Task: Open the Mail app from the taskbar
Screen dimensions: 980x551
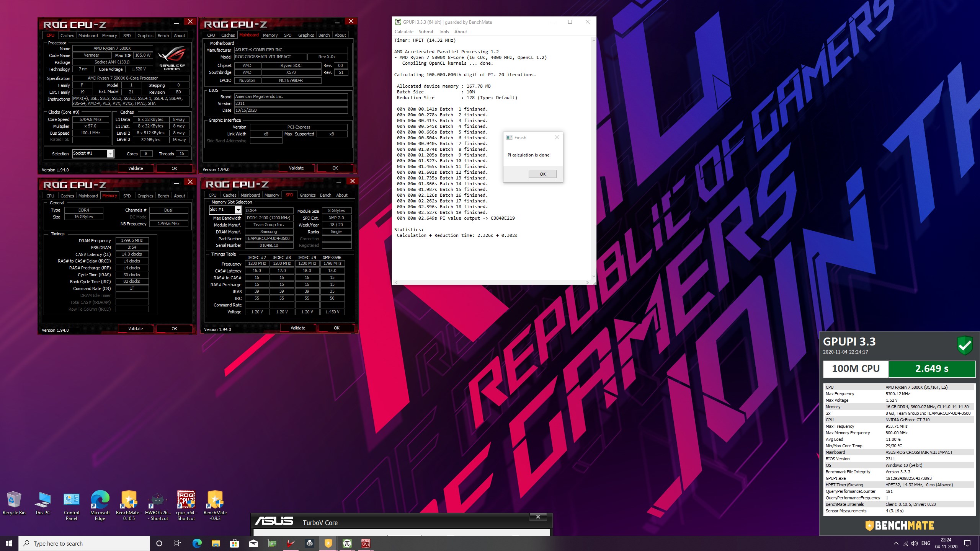Action: click(x=253, y=543)
